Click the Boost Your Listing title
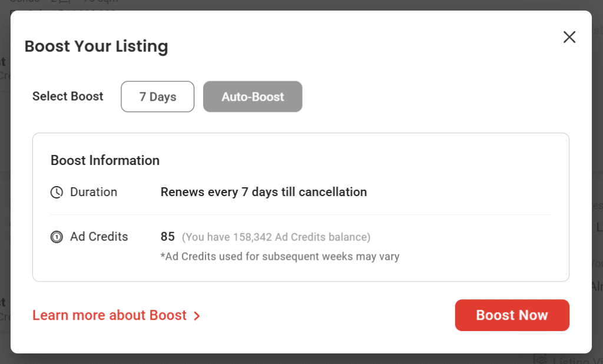The image size is (603, 364). (x=96, y=46)
